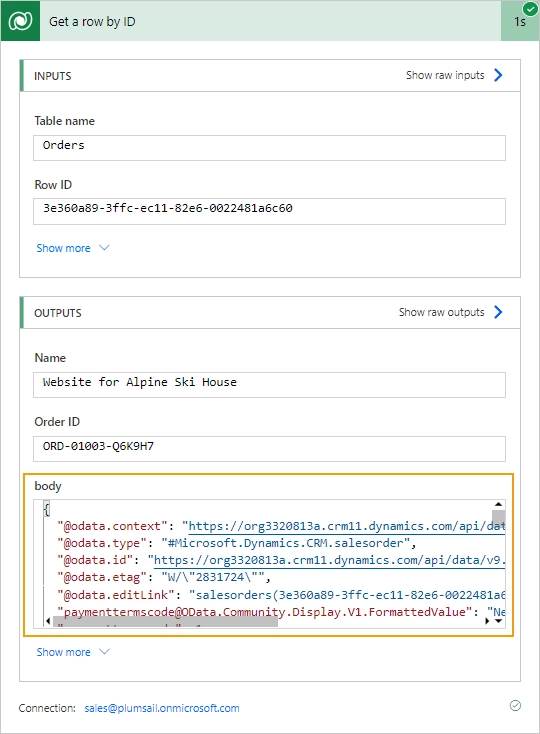
Task: Click the "@odata.editLink" line in body
Action: point(281,595)
